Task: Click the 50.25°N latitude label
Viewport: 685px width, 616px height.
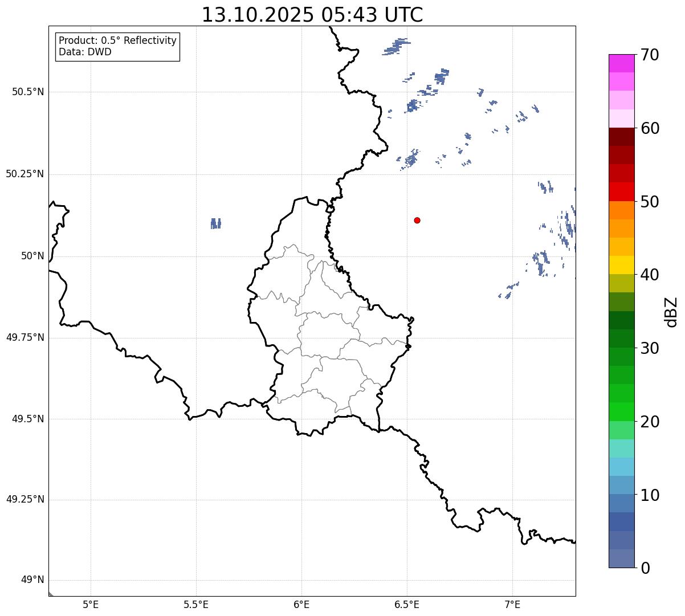Action: [25, 174]
